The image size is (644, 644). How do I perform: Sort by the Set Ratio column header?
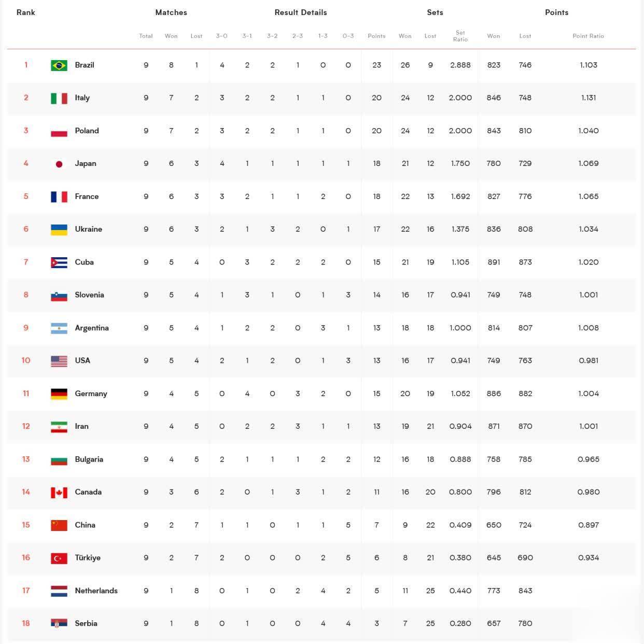(x=460, y=36)
